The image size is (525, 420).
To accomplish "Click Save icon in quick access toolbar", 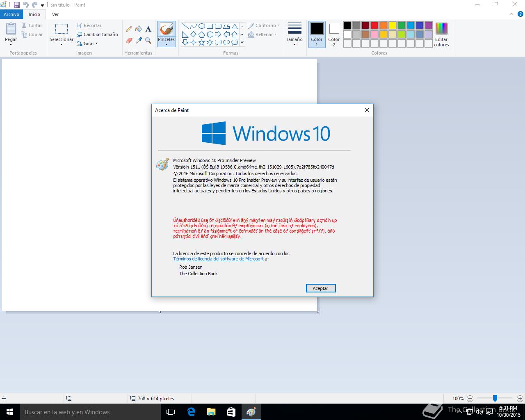I will click(x=17, y=5).
